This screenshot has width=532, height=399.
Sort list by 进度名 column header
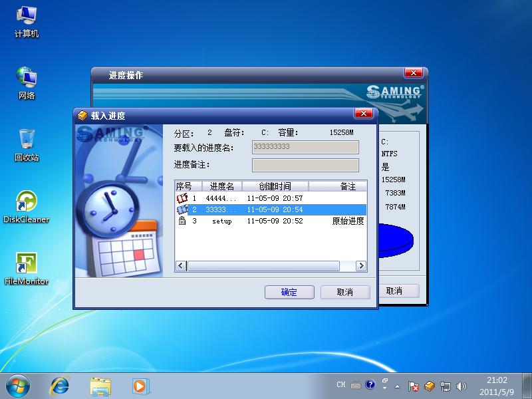(221, 186)
